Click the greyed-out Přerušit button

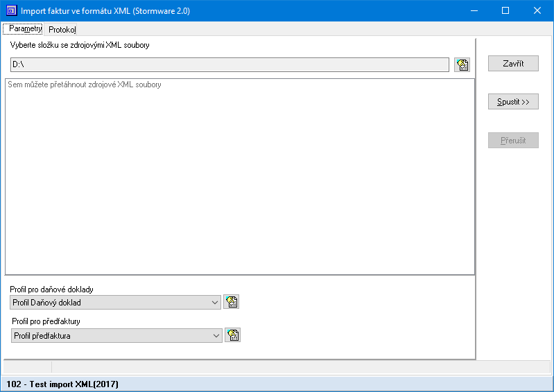(513, 140)
